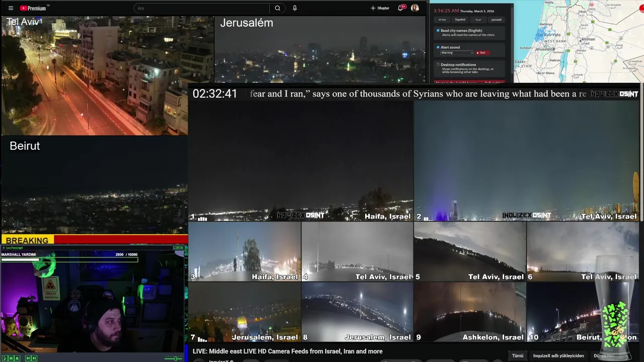Open the YouTube hamburger guide menu

(x=11, y=8)
